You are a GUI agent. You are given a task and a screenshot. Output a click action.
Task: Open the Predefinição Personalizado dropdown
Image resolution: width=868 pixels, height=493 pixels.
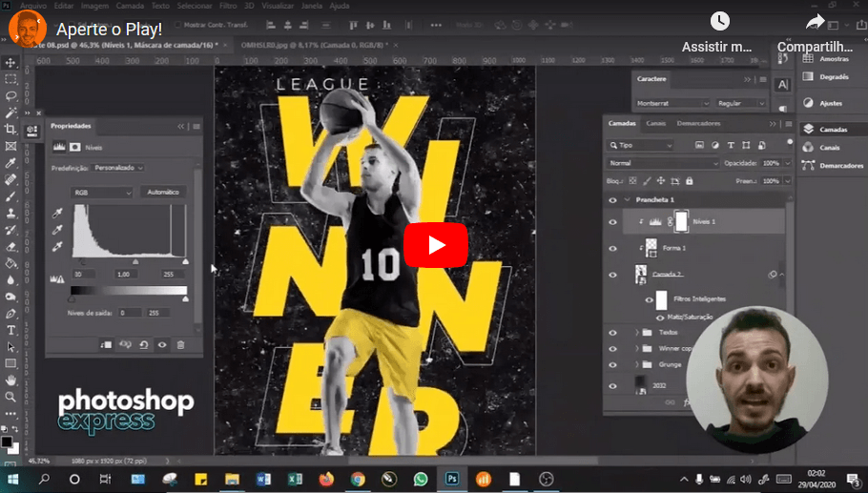point(118,168)
